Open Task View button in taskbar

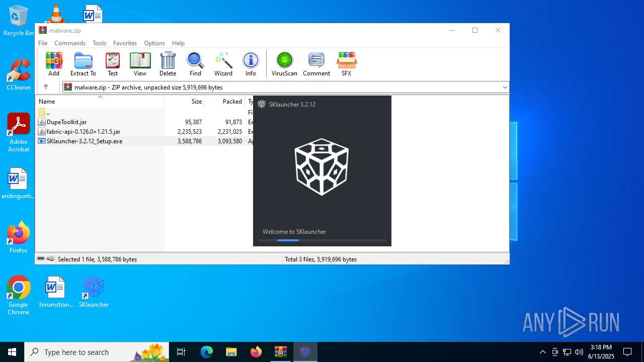[x=182, y=352]
